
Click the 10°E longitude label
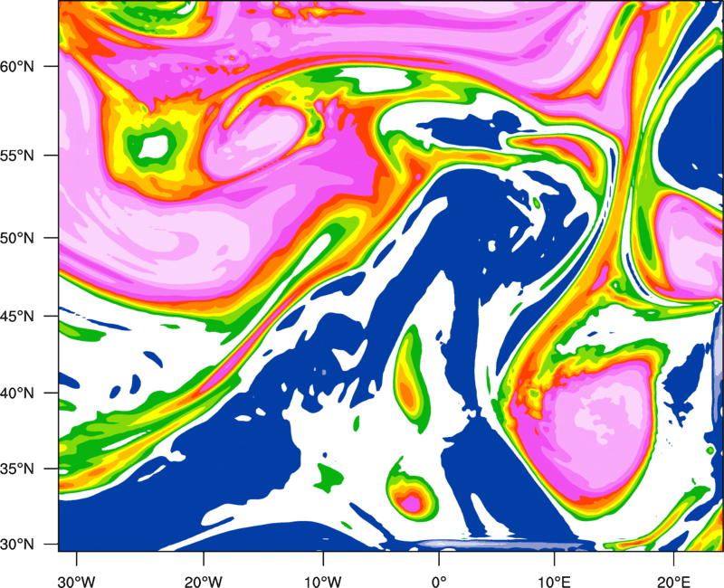coord(554,582)
